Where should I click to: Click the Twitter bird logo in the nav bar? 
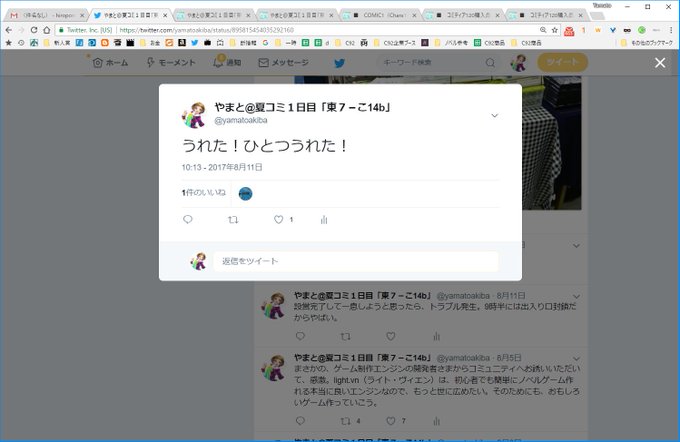click(x=340, y=63)
